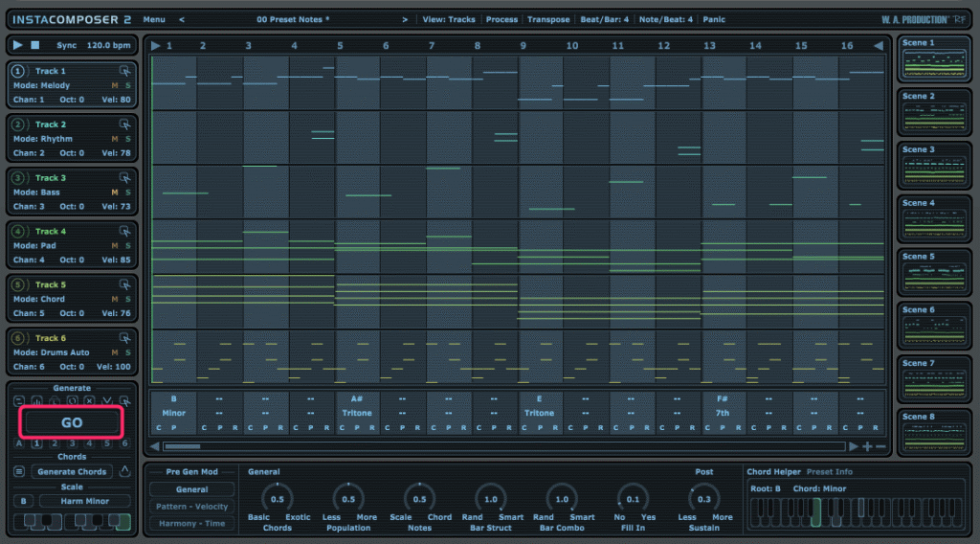
Task: Click timeline end marker arrow after bar 16
Action: coord(879,46)
